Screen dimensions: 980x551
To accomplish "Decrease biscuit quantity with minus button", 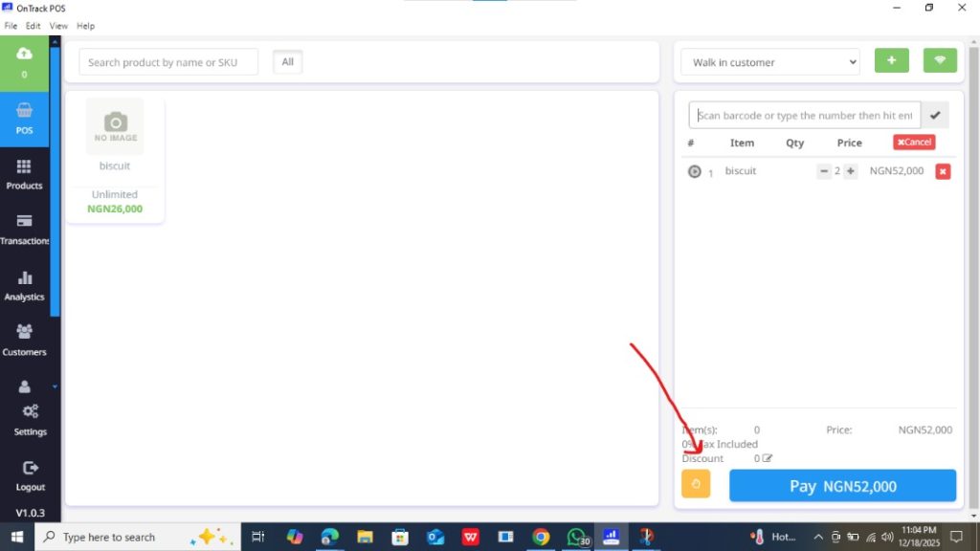I will [824, 171].
